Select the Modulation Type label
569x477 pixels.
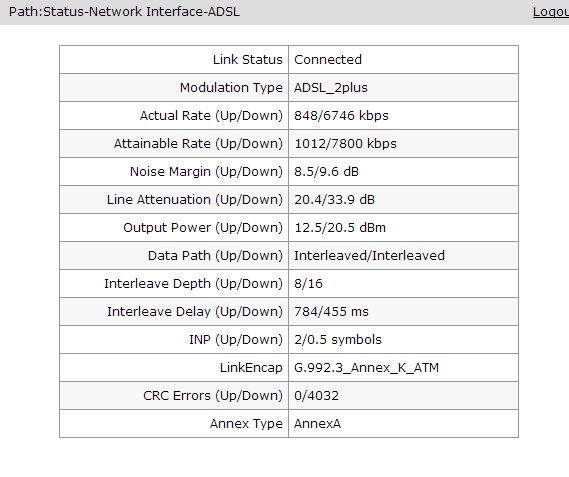click(231, 87)
